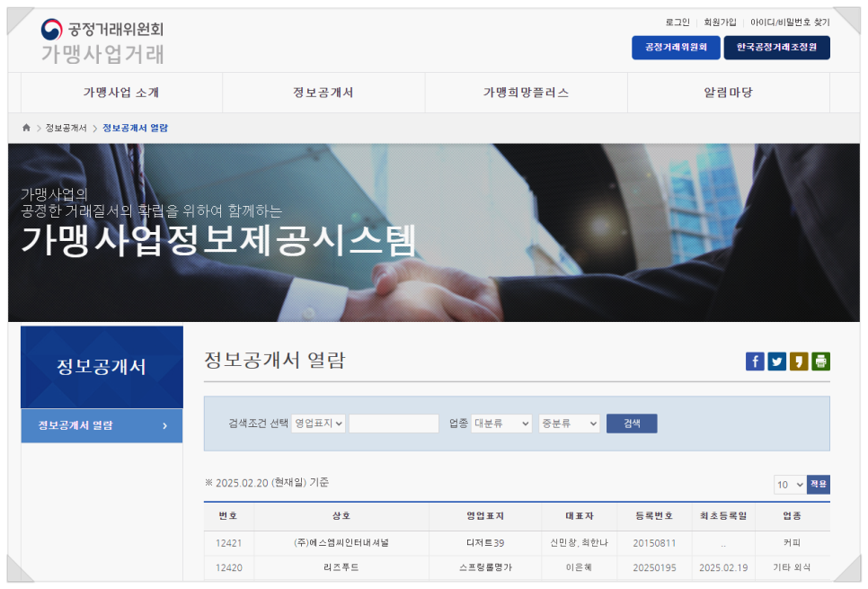This screenshot has height=589, width=868.
Task: Click 상호 column header
Action: 341,516
